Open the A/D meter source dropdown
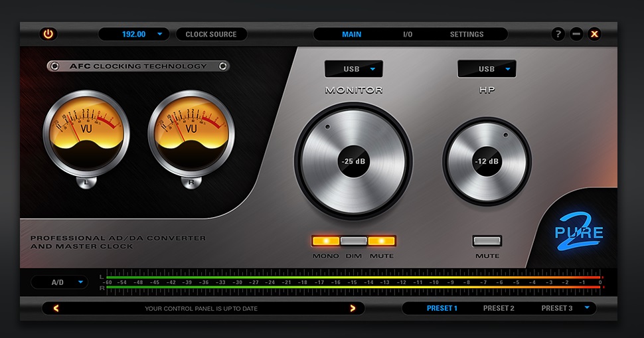 coord(60,282)
